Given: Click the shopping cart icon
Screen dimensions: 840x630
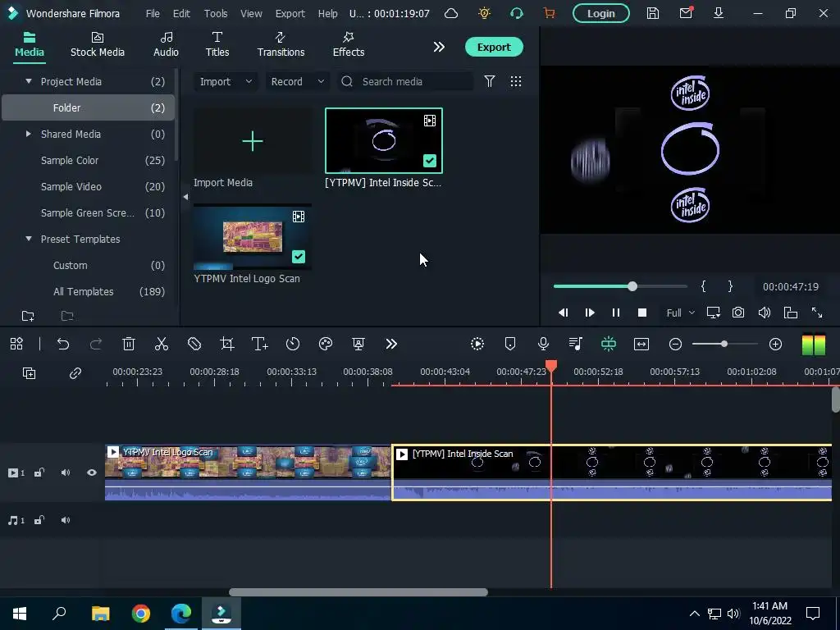Looking at the screenshot, I should click(x=549, y=13).
